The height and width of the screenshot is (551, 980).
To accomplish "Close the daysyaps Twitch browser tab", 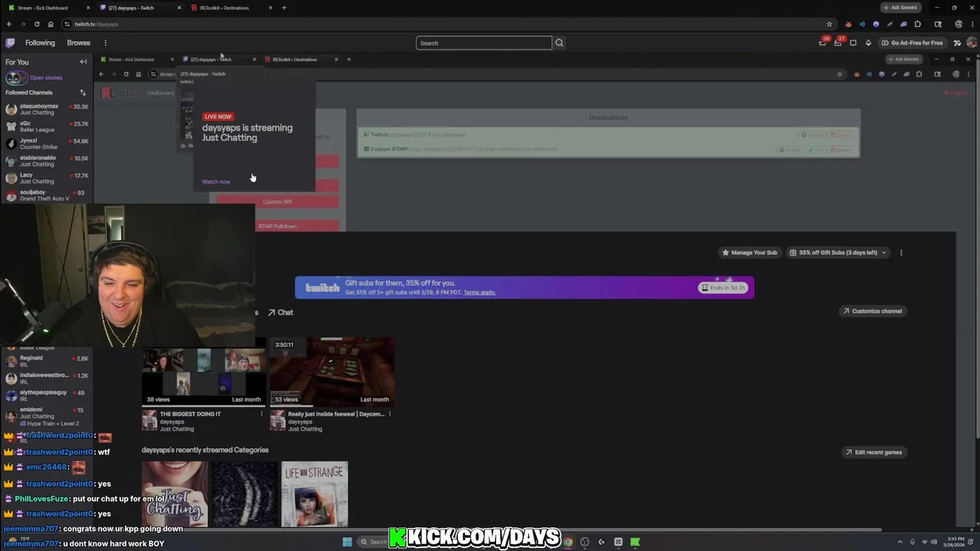I will pos(179,8).
